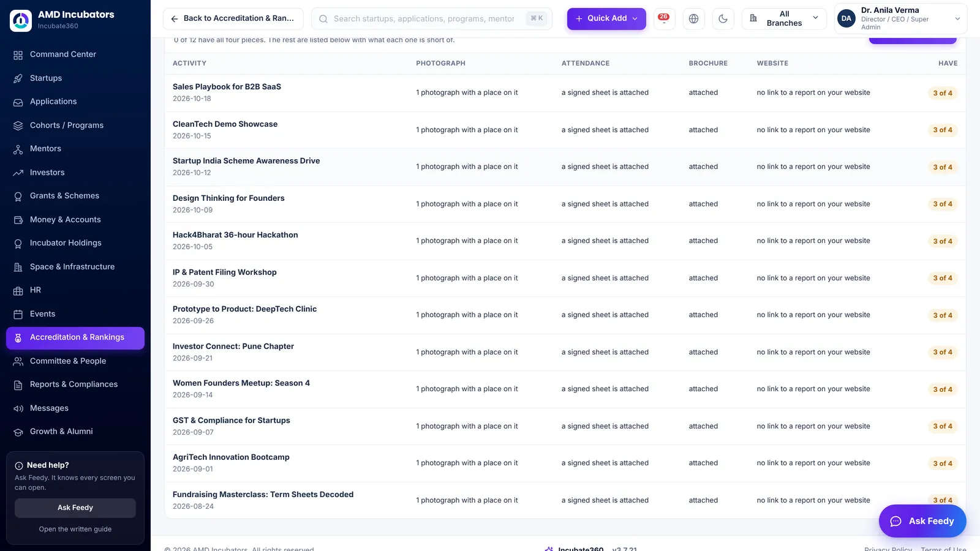Viewport: 980px width, 551px height.
Task: Click the Investors trend icon
Action: tap(18, 173)
